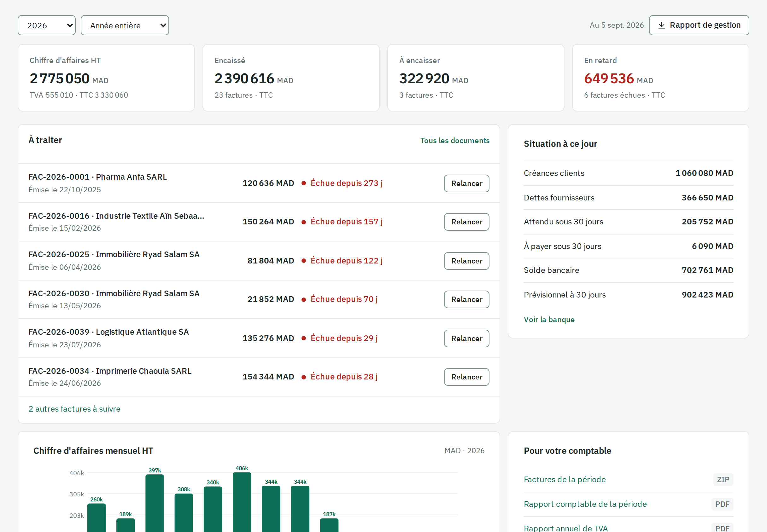Select the Encaissé summary card

click(291, 78)
